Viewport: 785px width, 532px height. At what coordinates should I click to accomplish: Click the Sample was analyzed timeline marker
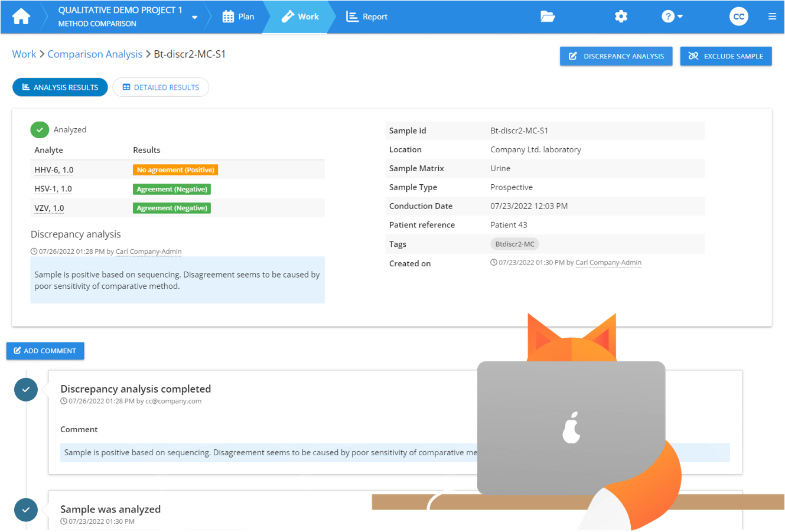[x=26, y=510]
